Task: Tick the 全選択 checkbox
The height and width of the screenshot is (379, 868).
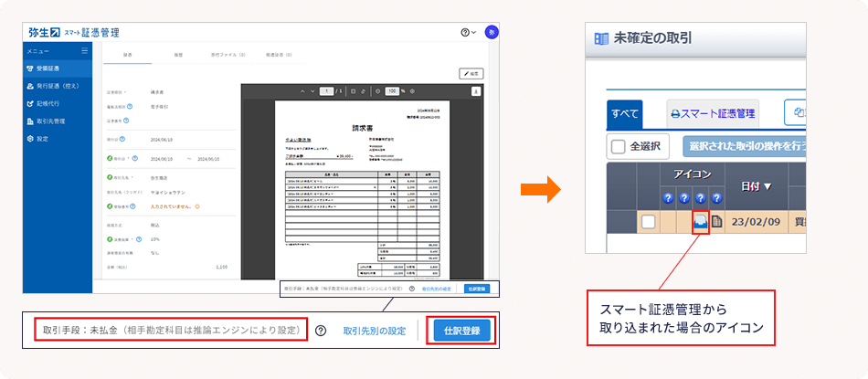Action: (x=618, y=147)
